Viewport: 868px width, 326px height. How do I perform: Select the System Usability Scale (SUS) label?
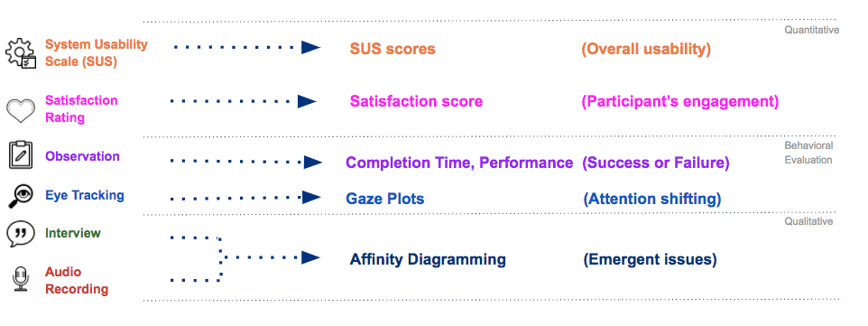point(97,52)
